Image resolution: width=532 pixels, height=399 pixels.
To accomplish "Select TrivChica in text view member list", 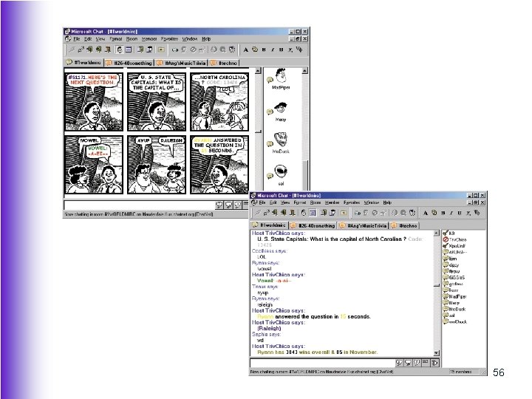I will [x=454, y=239].
